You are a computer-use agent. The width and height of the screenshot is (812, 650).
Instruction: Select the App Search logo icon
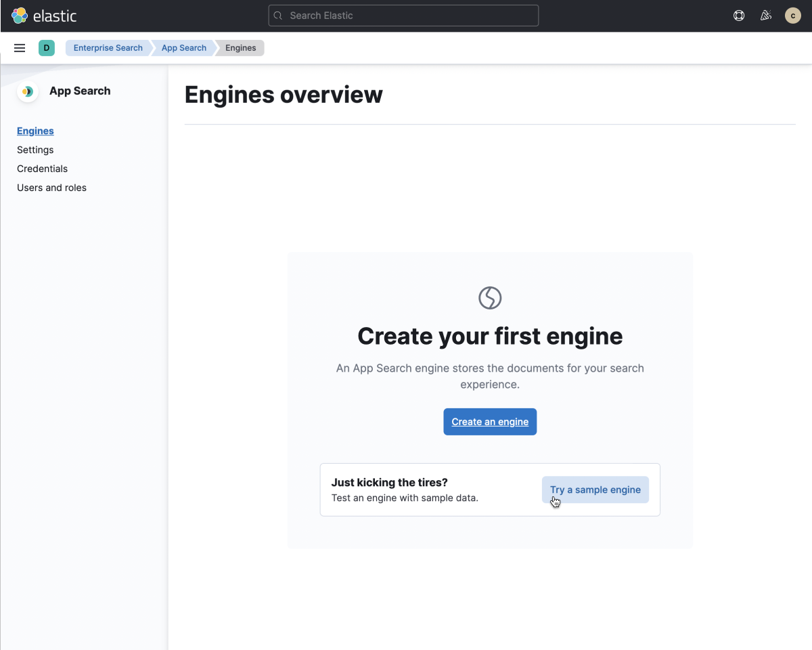pyautogui.click(x=27, y=91)
